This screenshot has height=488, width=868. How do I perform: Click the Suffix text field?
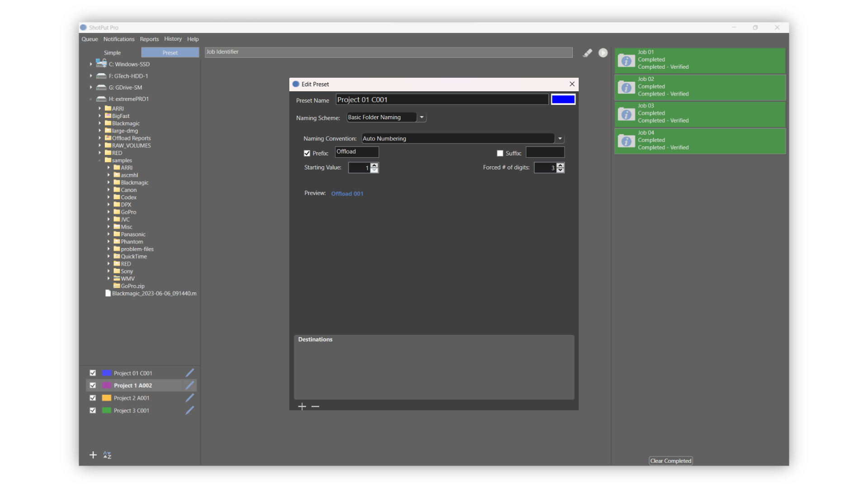point(545,152)
